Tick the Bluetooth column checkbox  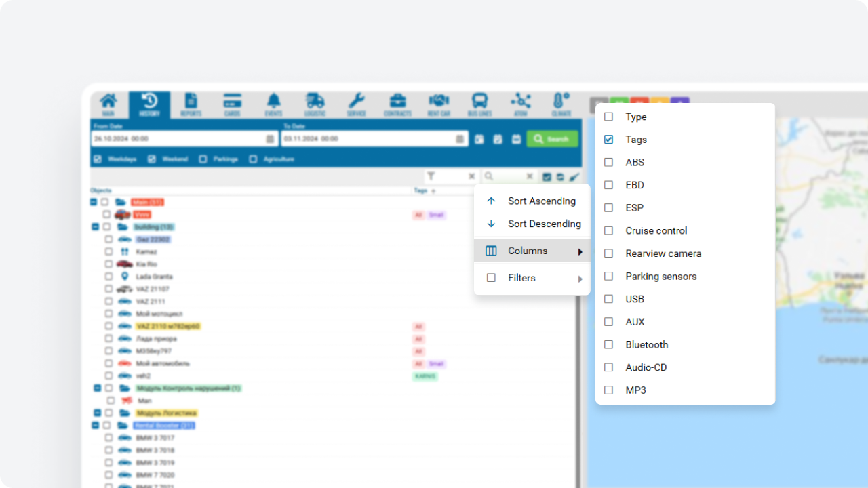(x=609, y=345)
